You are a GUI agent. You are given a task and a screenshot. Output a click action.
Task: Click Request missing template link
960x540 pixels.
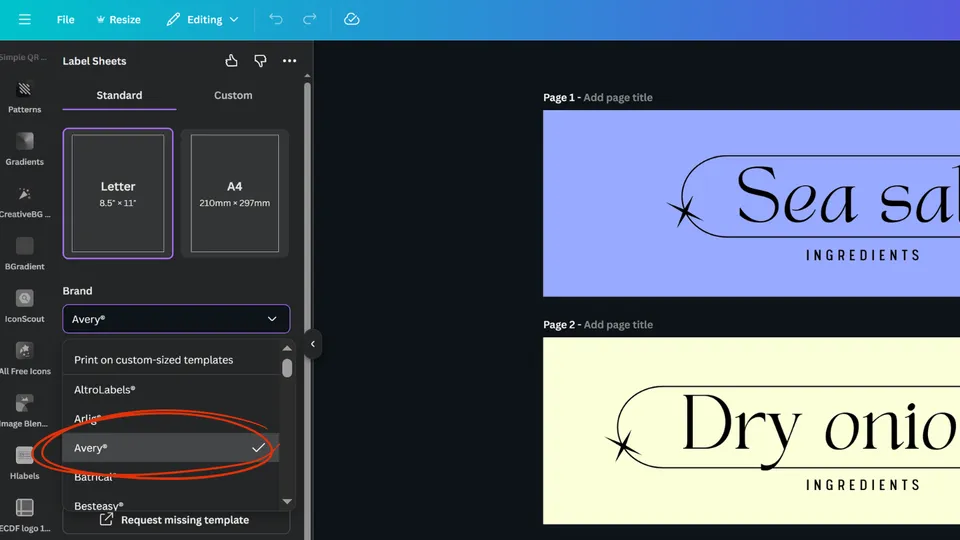tap(176, 520)
